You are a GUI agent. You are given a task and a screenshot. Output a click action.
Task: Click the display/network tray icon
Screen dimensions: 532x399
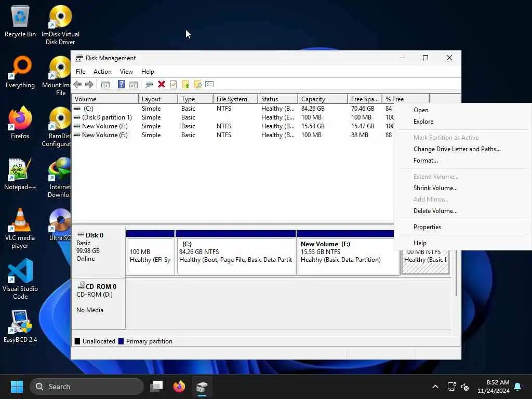coord(451,387)
